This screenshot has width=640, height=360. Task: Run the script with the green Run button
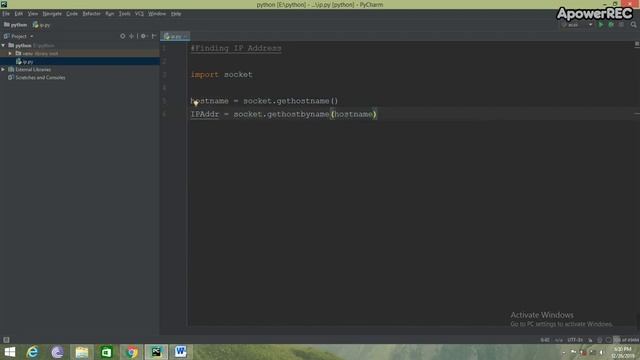pyautogui.click(x=600, y=25)
